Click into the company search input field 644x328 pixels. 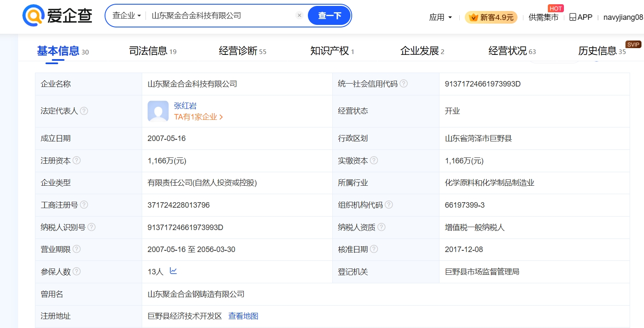coord(219,16)
